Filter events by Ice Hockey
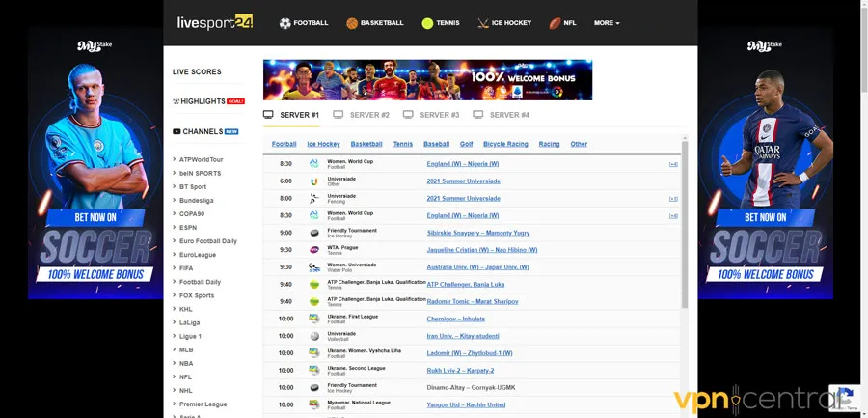 pos(323,144)
